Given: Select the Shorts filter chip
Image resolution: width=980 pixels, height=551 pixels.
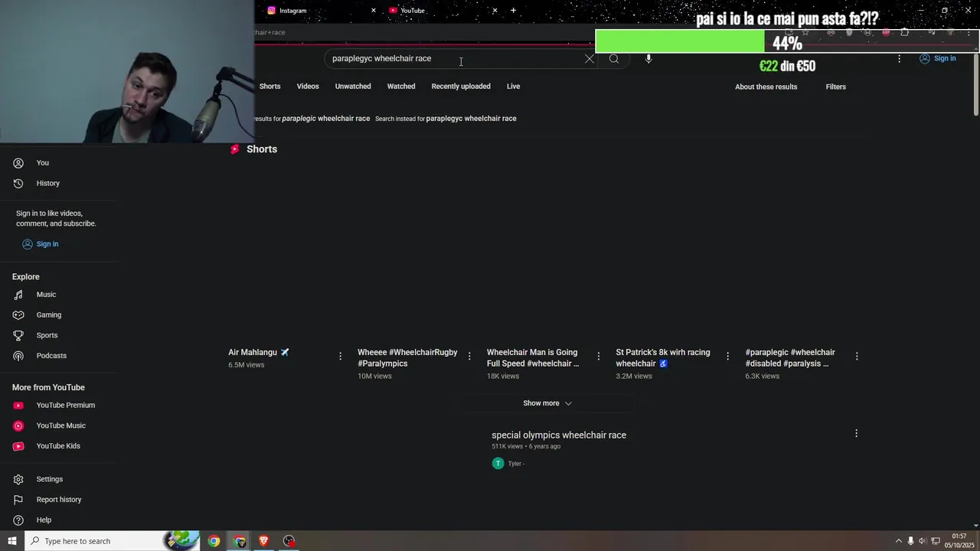Looking at the screenshot, I should coord(269,86).
